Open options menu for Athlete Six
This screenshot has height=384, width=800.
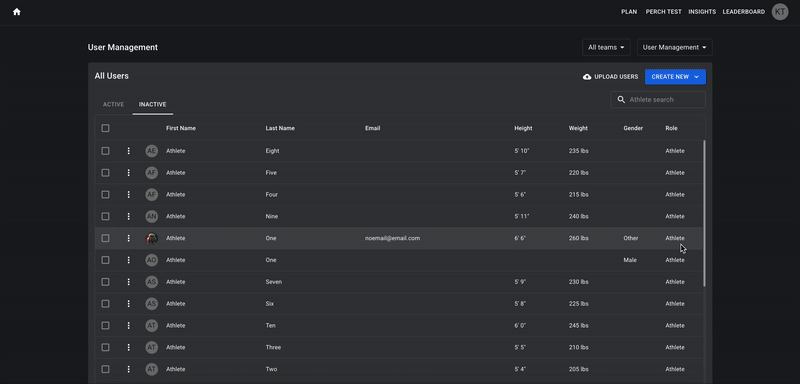pos(129,304)
